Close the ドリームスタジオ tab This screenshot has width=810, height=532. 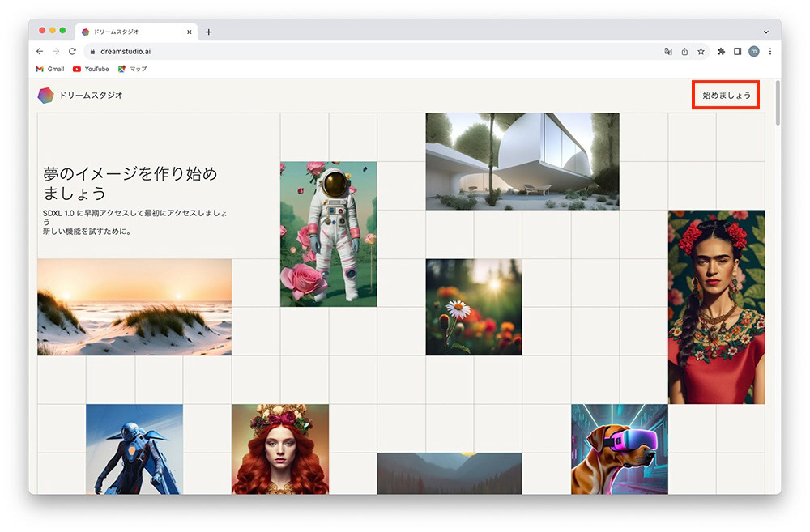[x=189, y=32]
